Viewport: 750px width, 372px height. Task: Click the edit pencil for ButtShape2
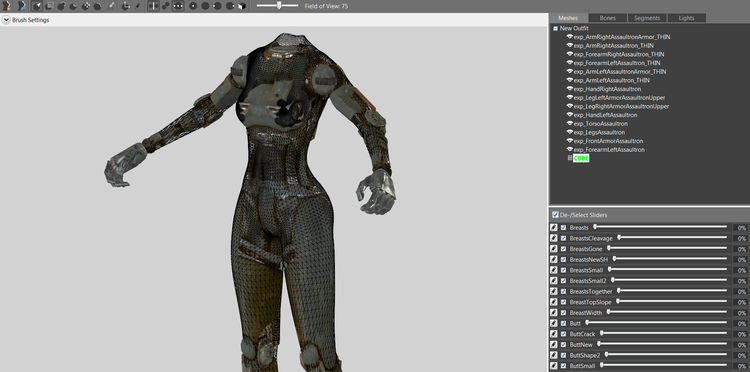tap(553, 355)
